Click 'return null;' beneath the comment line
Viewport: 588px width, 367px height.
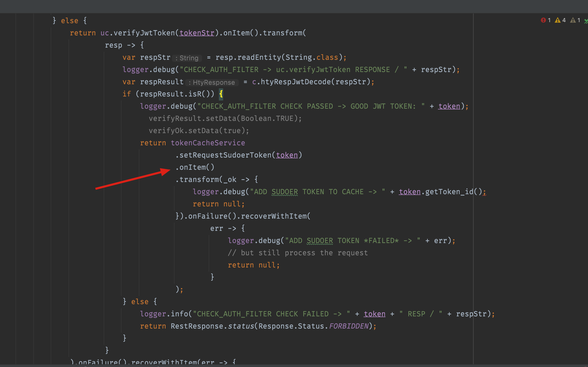point(254,265)
